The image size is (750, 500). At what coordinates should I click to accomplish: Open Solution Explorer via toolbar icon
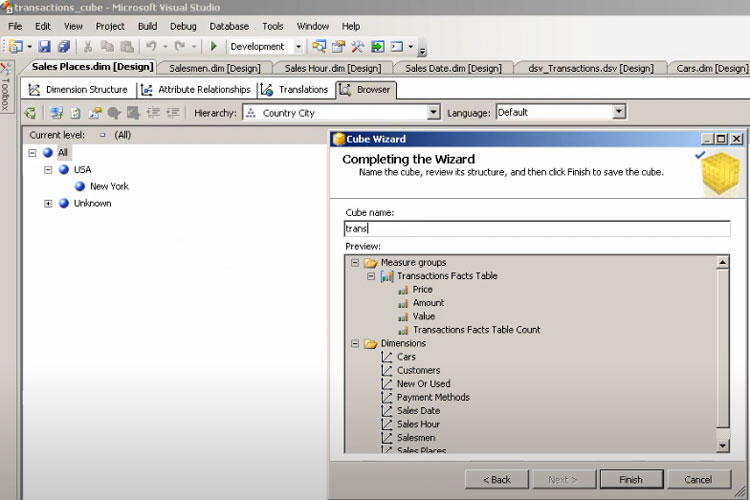coord(319,46)
